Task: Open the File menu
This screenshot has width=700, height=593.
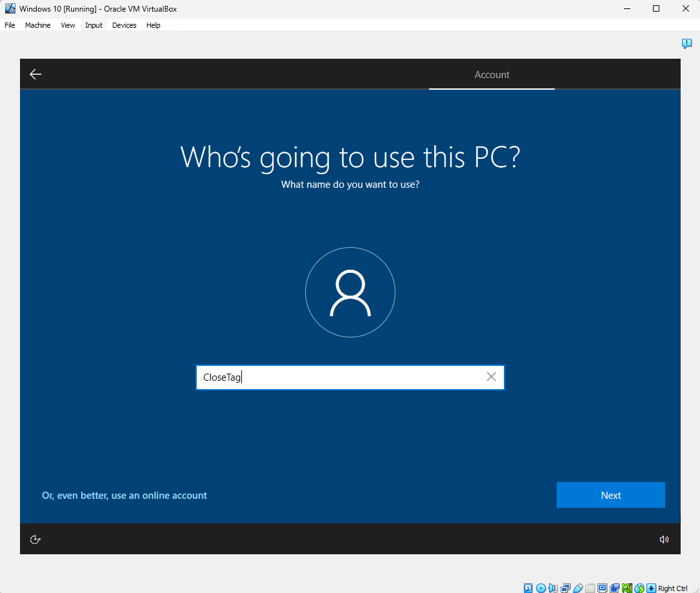Action: point(10,25)
